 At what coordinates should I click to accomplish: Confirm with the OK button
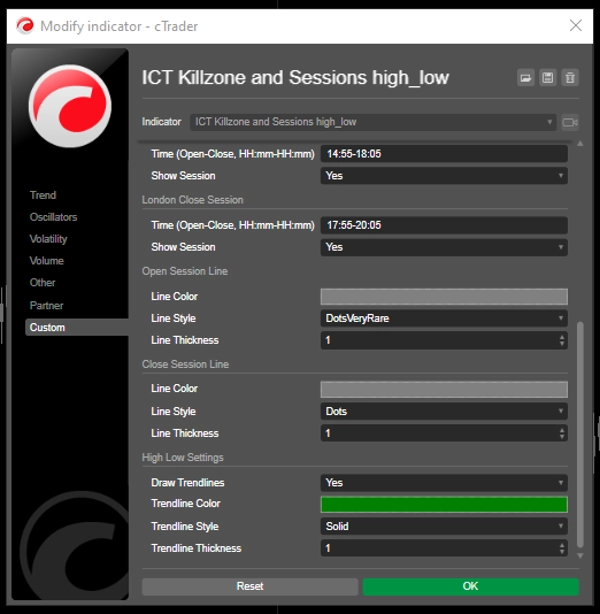471,586
